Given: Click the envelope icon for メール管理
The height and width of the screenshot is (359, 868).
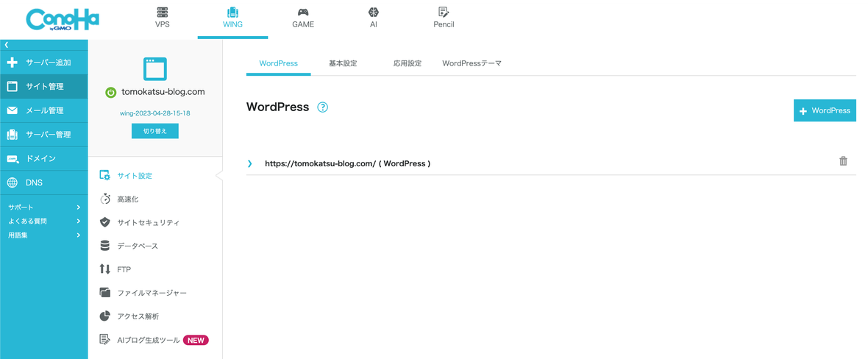Looking at the screenshot, I should (x=13, y=111).
